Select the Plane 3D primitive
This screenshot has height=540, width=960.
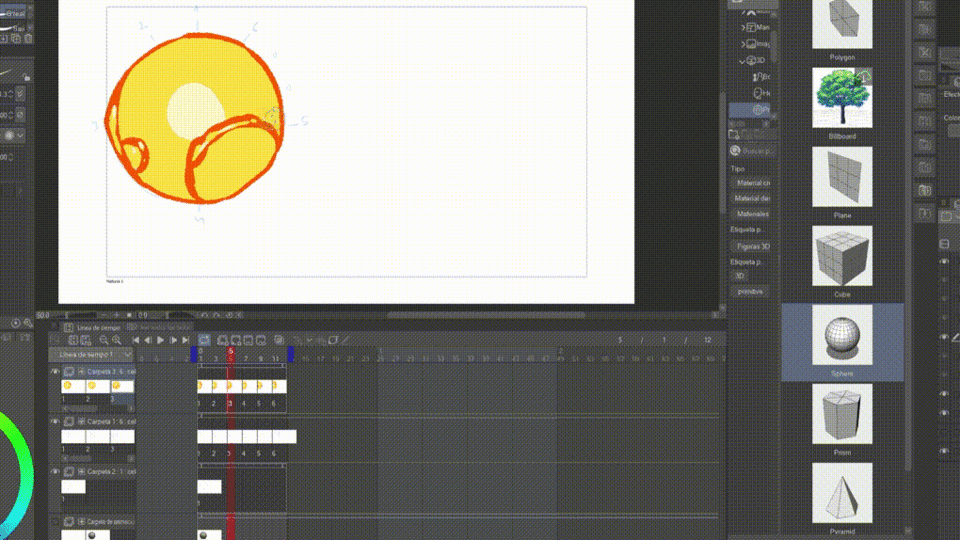(842, 176)
